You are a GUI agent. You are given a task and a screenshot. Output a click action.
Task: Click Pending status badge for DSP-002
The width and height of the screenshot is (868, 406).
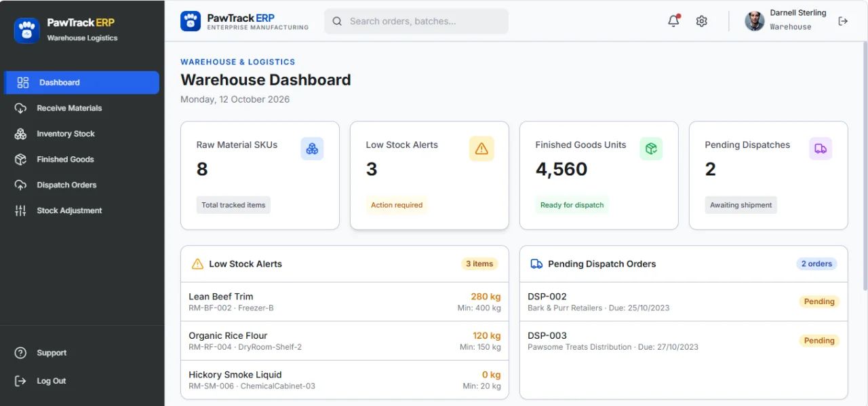(x=819, y=301)
